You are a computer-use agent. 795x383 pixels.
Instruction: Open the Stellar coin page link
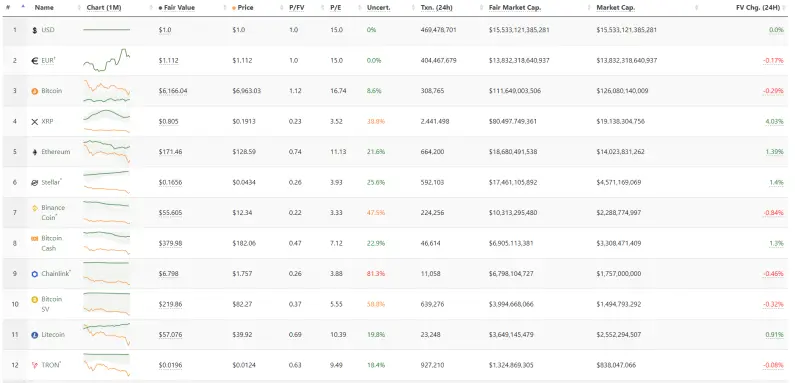(52, 183)
